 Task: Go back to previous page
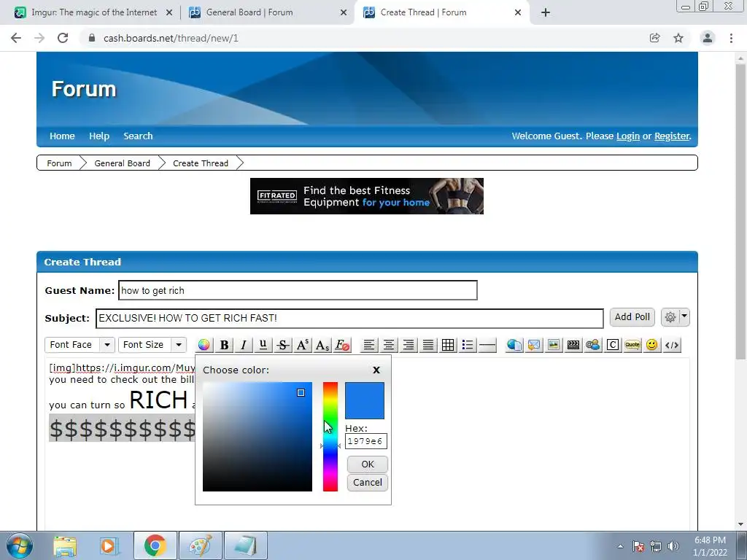16,38
